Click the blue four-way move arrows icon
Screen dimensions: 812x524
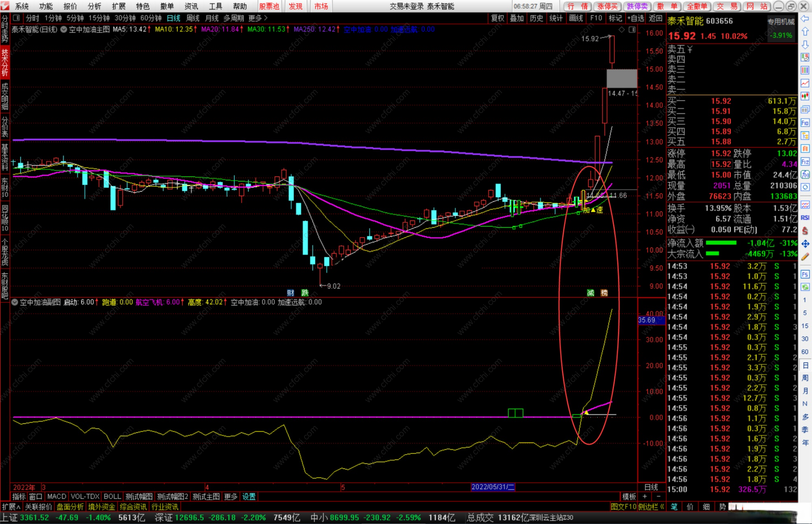tap(805, 244)
